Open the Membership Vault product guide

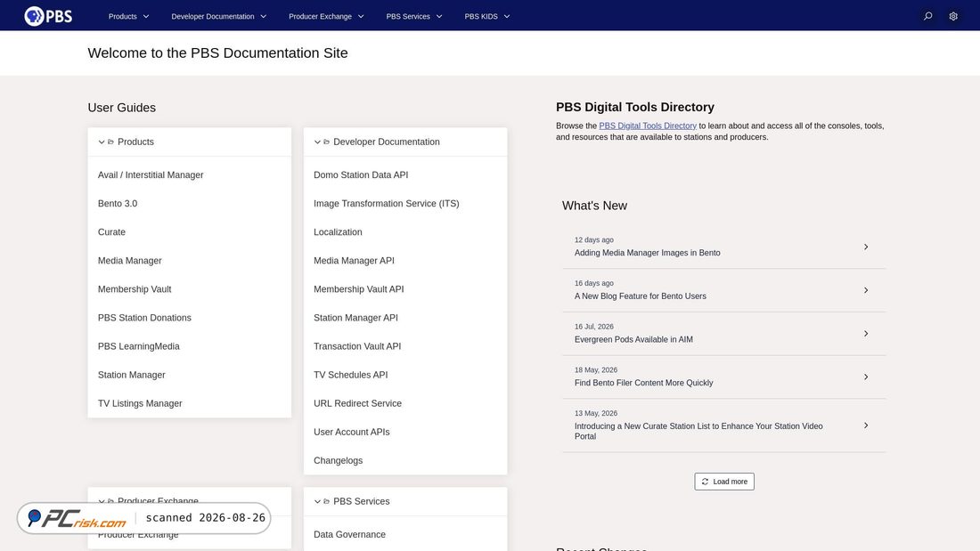(135, 289)
